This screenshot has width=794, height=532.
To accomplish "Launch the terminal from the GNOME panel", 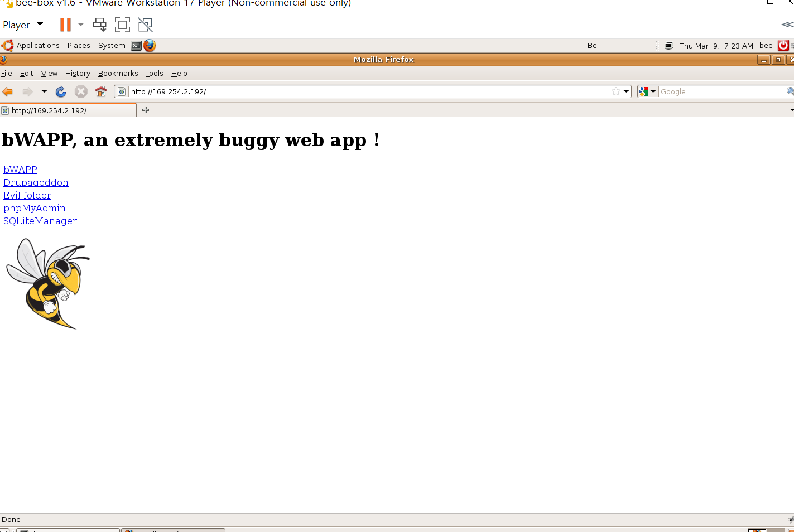I will [136, 46].
